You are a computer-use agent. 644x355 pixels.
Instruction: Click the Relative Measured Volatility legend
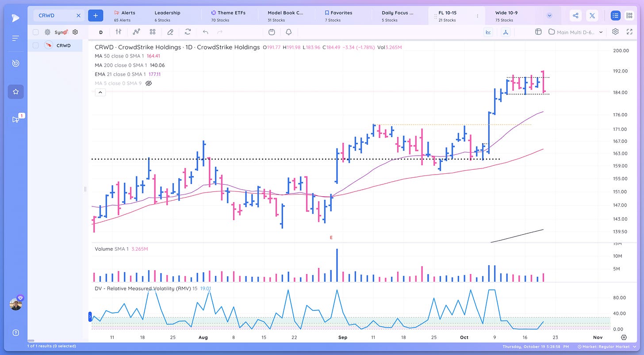click(x=153, y=288)
